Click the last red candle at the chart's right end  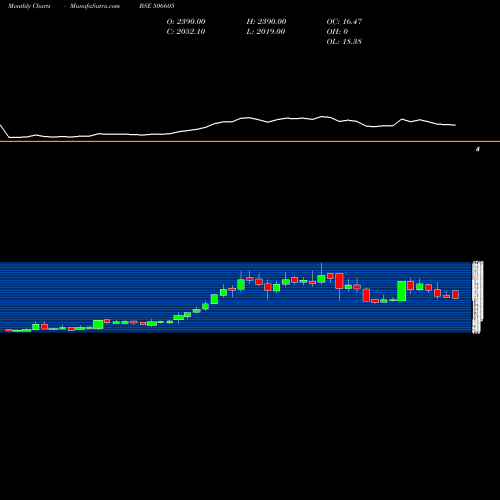(455, 294)
